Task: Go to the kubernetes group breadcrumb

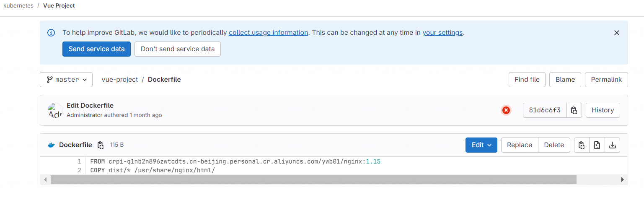Action: (18, 6)
